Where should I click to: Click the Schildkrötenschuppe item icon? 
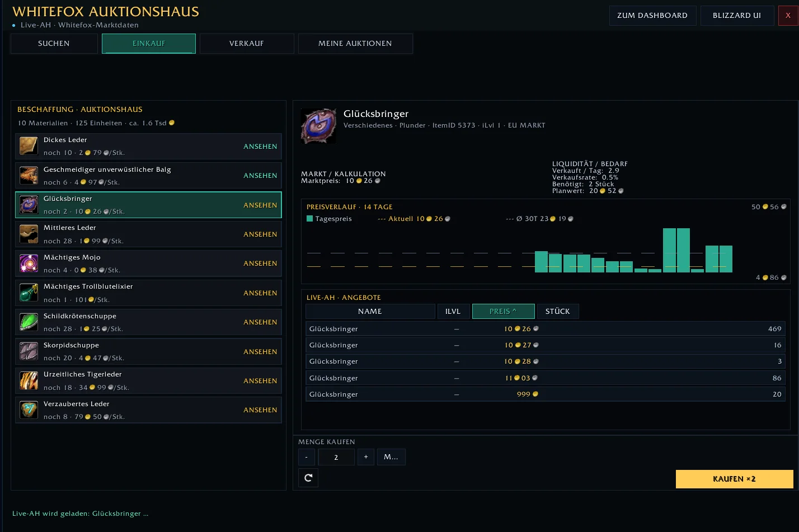(x=29, y=322)
